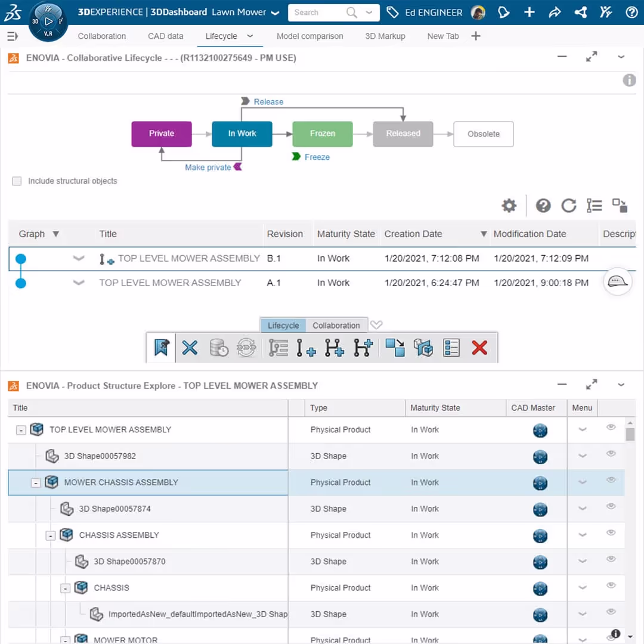Select Collaboration tab in action bar
This screenshot has height=644, width=644.
point(336,326)
